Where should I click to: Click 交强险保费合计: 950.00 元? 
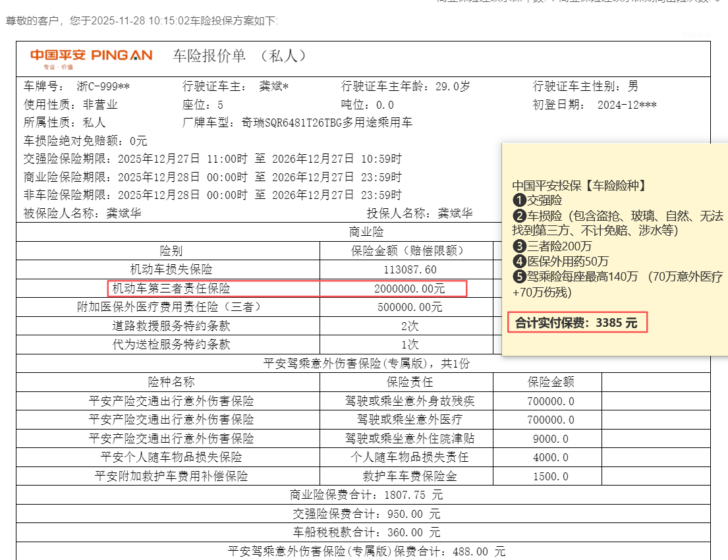(x=366, y=514)
